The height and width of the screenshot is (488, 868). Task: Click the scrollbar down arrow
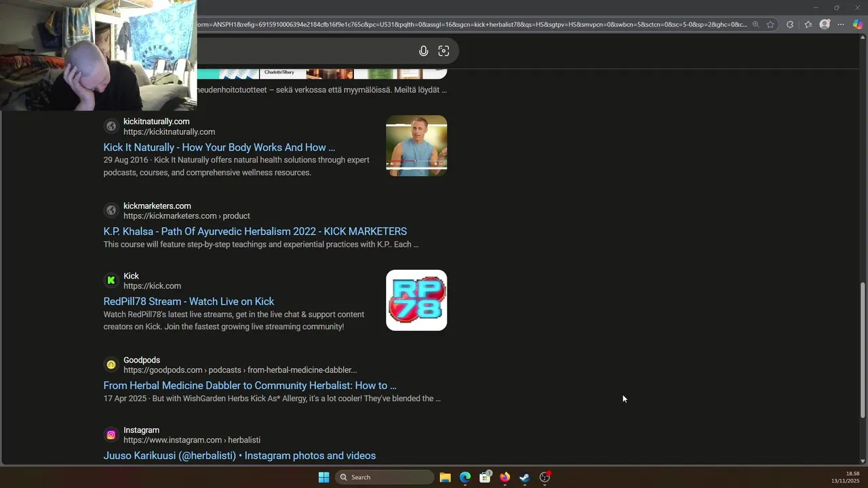point(863,460)
